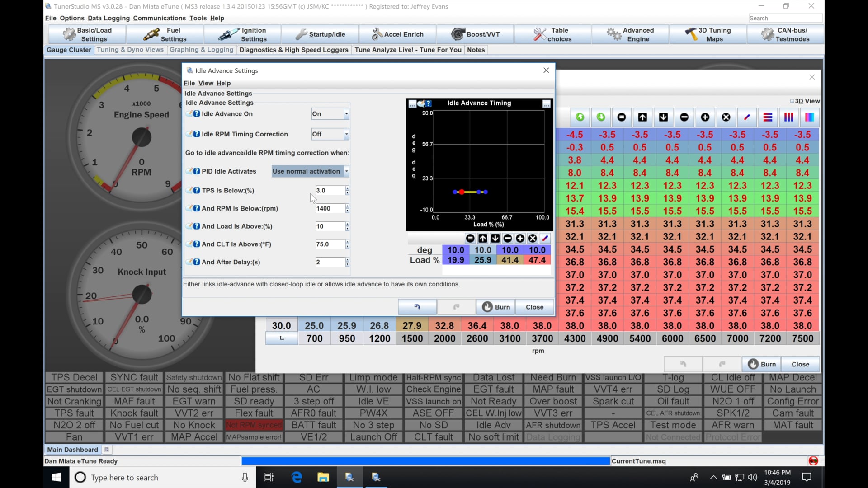
Task: Toggle the checkbox beside PID Idle Activates
Action: coord(189,171)
